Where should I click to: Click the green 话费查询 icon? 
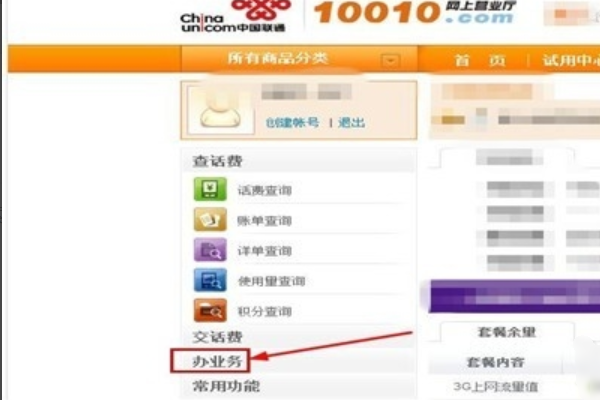click(x=210, y=189)
